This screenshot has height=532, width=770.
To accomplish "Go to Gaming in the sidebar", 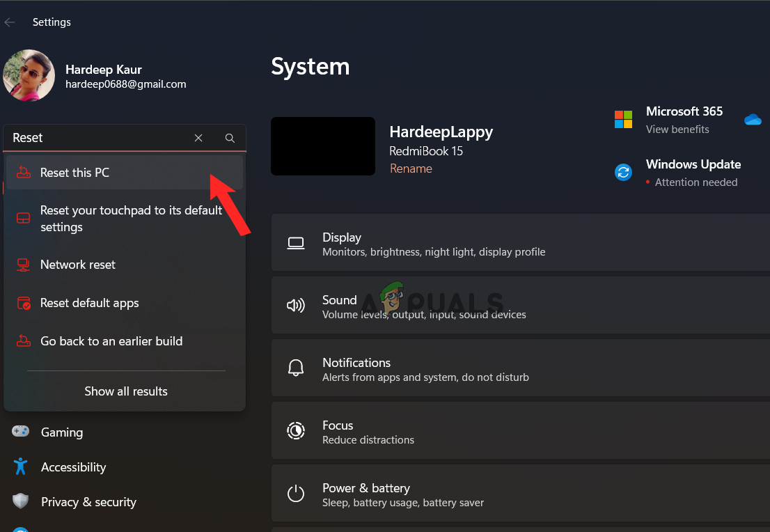I will [62, 432].
